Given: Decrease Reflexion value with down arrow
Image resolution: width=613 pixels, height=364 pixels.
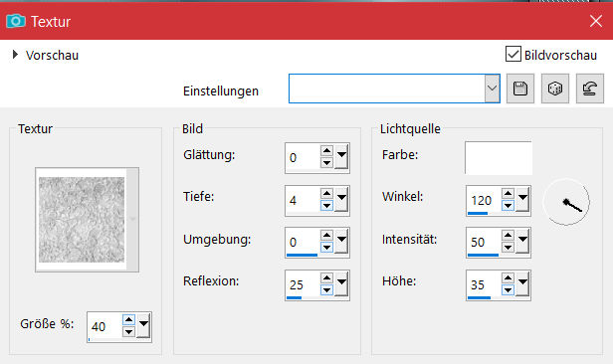Looking at the screenshot, I should pos(326,289).
